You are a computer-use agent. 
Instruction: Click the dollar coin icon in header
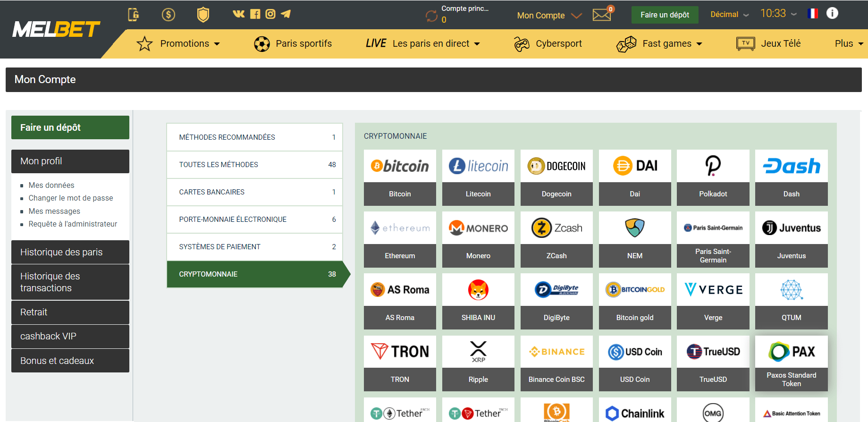coord(169,15)
